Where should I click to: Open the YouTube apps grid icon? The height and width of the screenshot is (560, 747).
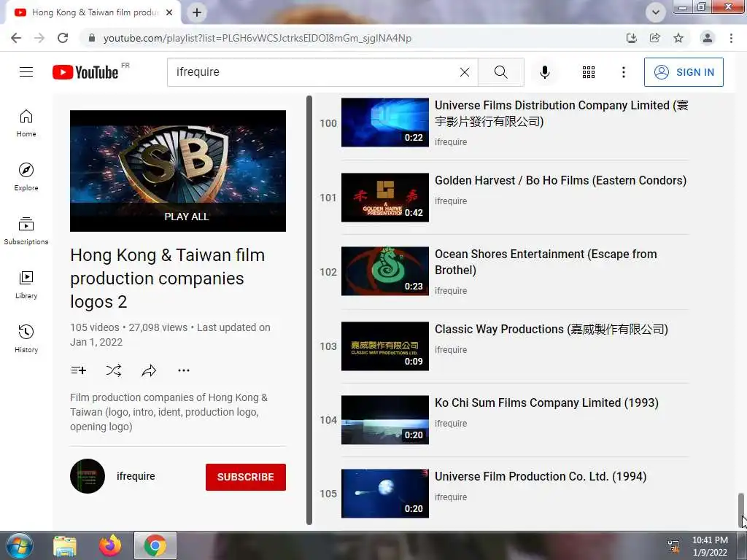pyautogui.click(x=589, y=72)
